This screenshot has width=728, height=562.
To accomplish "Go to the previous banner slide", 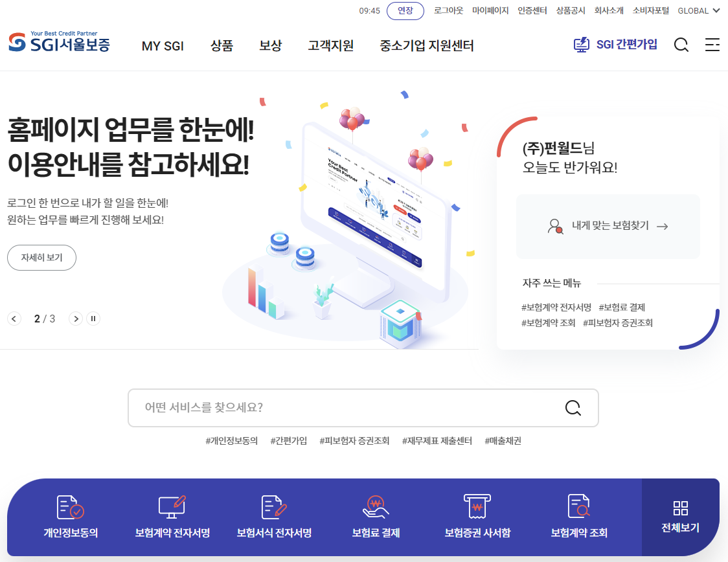I will click(x=14, y=319).
